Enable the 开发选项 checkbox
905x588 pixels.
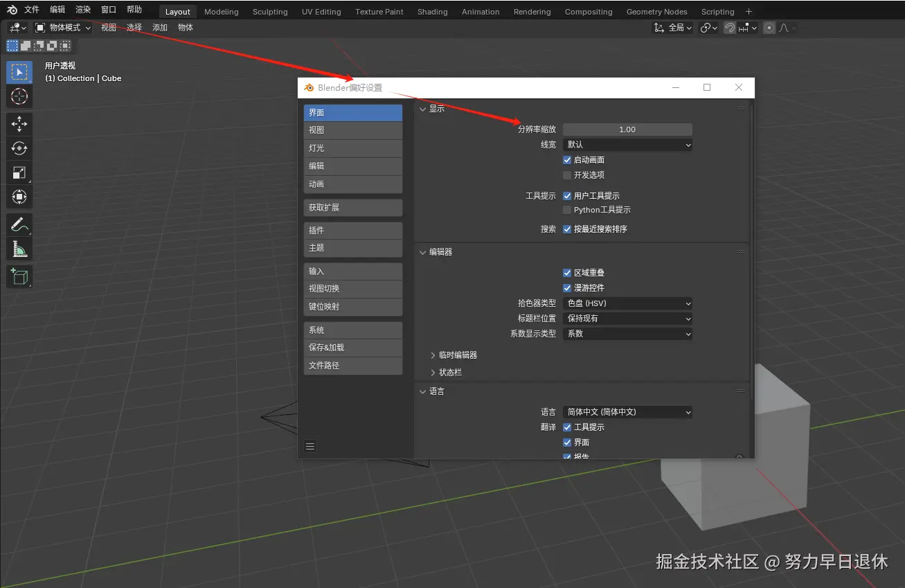(567, 175)
